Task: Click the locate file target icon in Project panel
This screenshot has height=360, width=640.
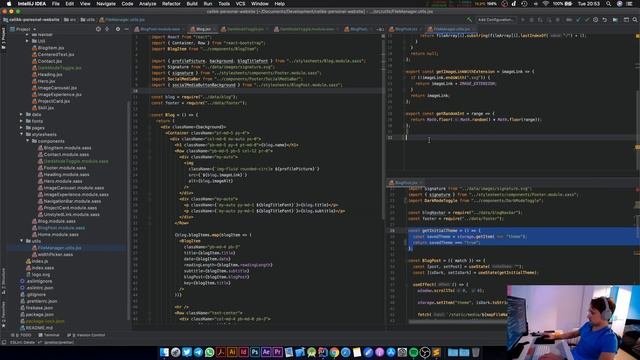Action: point(98,29)
